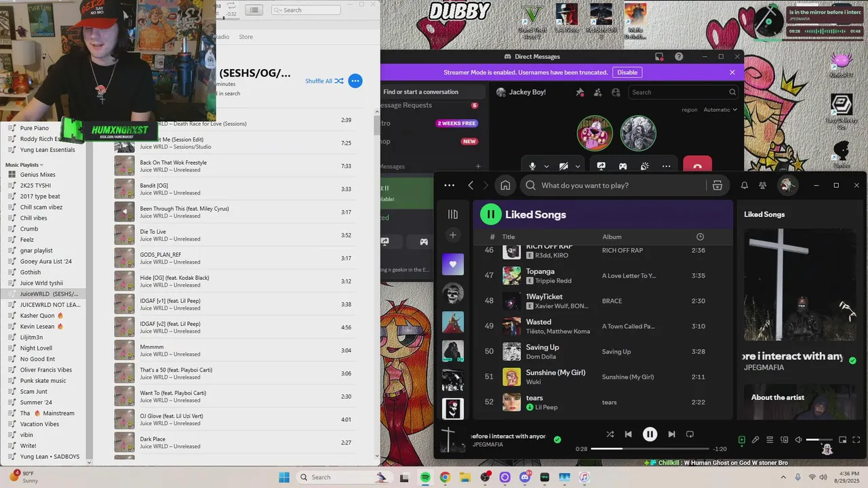The height and width of the screenshot is (488, 868).
Task: Toggle iTunes list view button
Action: coord(254,10)
